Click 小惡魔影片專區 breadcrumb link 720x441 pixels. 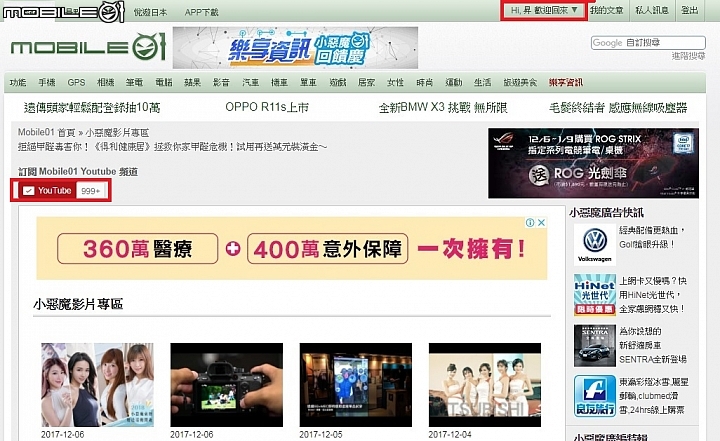[x=117, y=133]
